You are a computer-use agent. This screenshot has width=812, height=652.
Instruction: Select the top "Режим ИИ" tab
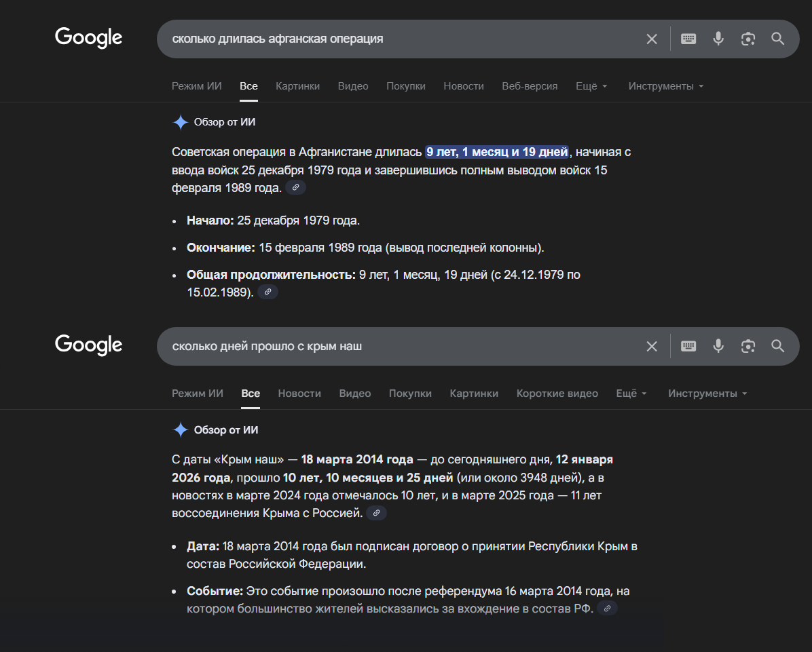tap(196, 86)
